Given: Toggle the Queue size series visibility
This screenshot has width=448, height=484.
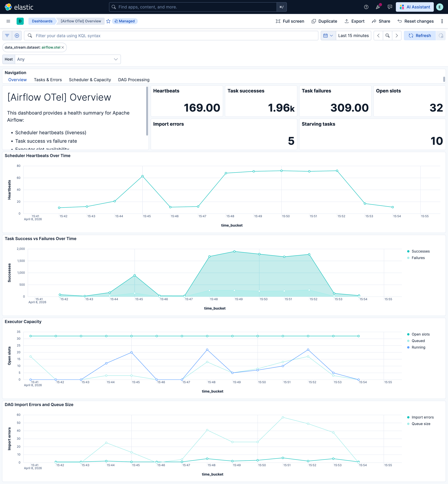Looking at the screenshot, I should [x=421, y=424].
